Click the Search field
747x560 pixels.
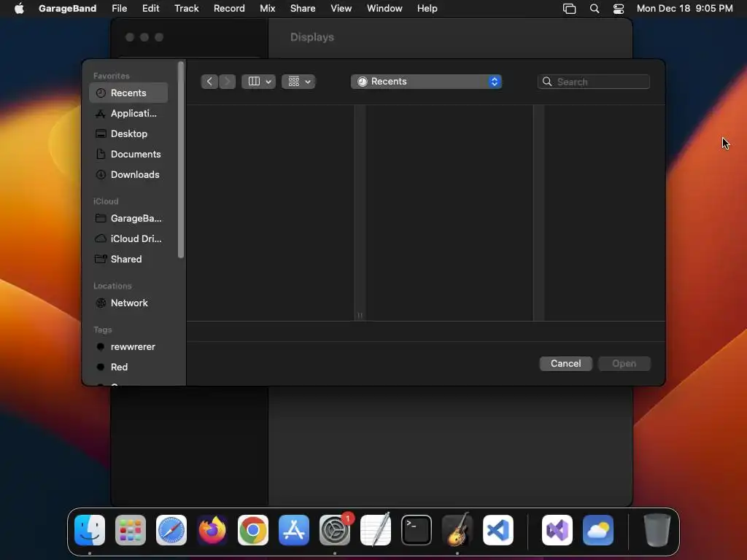click(594, 82)
